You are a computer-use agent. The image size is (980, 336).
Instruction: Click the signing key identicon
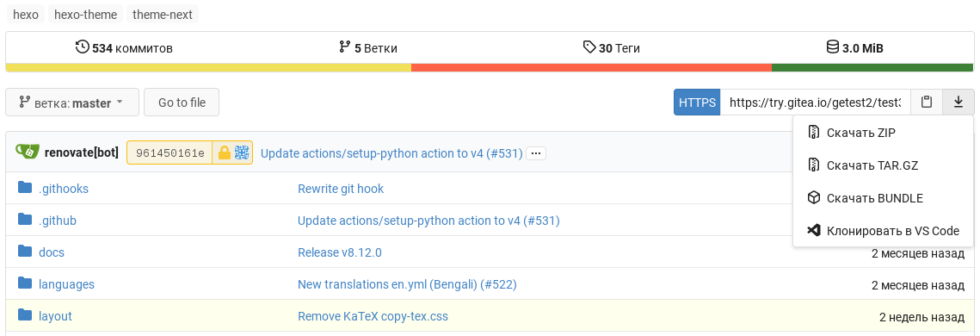(x=242, y=152)
